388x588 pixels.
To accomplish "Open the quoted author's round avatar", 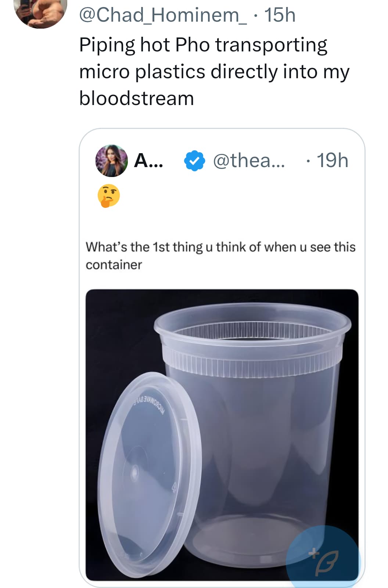I will pos(111,161).
